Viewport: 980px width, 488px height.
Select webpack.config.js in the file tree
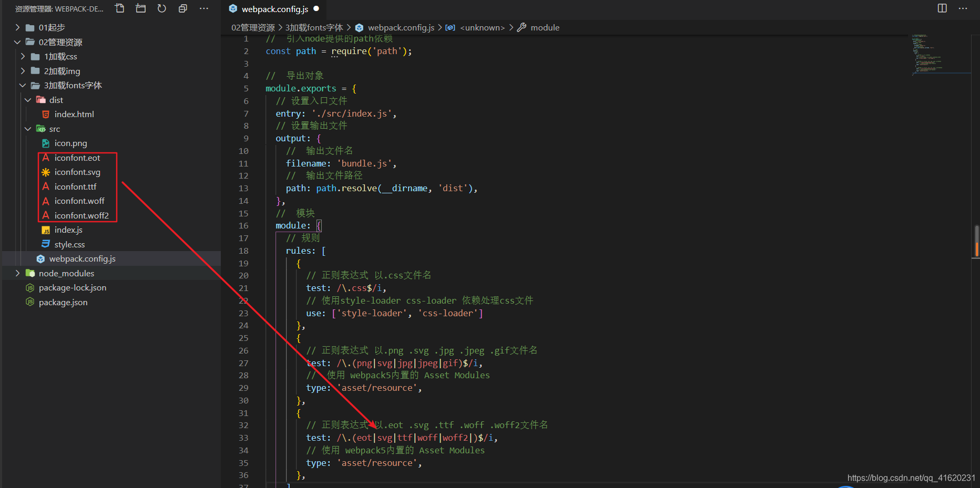click(83, 258)
